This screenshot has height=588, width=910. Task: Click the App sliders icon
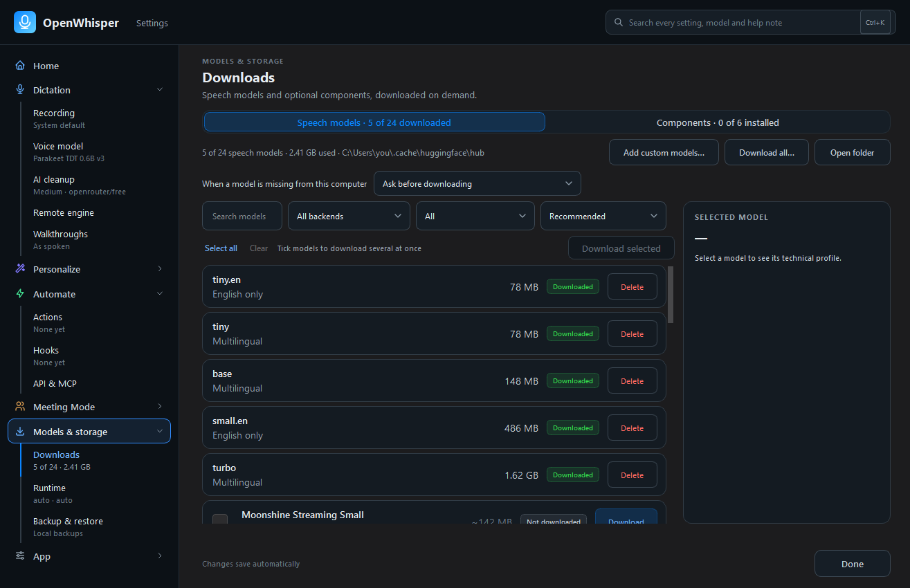pos(21,556)
